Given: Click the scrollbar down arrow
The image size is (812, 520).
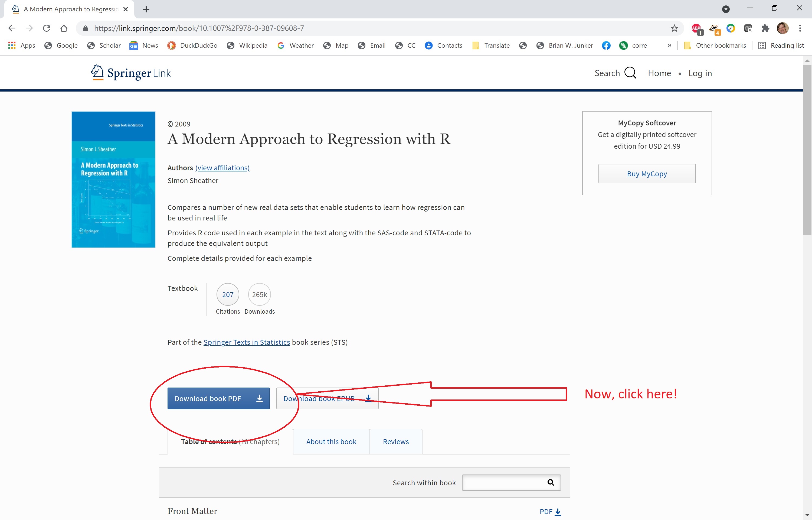Looking at the screenshot, I should (x=807, y=515).
